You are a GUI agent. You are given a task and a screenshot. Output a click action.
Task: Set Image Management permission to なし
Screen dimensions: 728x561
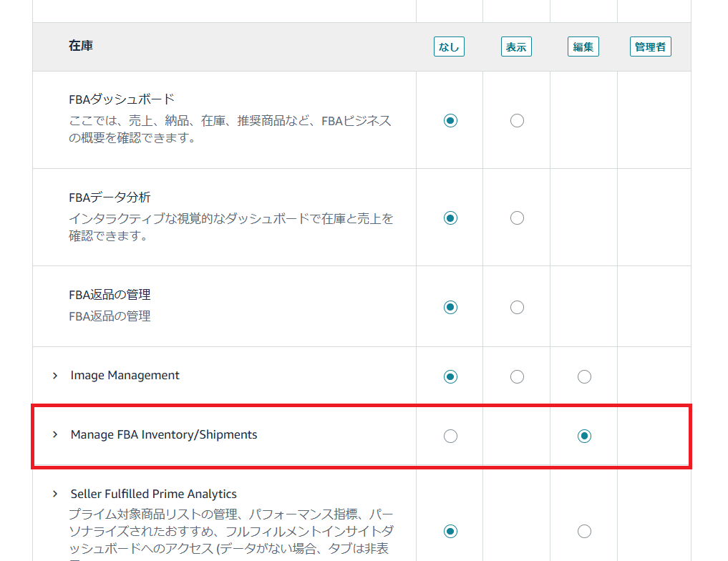pos(450,376)
